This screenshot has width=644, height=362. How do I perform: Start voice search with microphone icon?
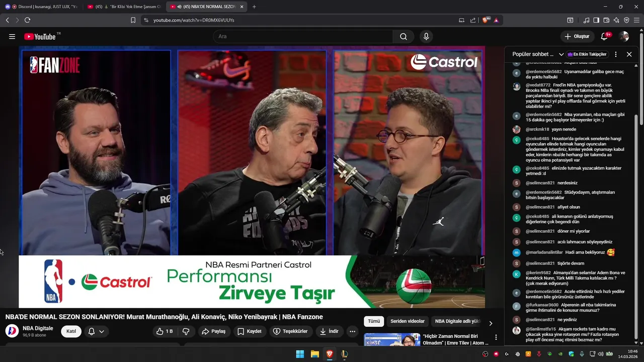point(426,36)
